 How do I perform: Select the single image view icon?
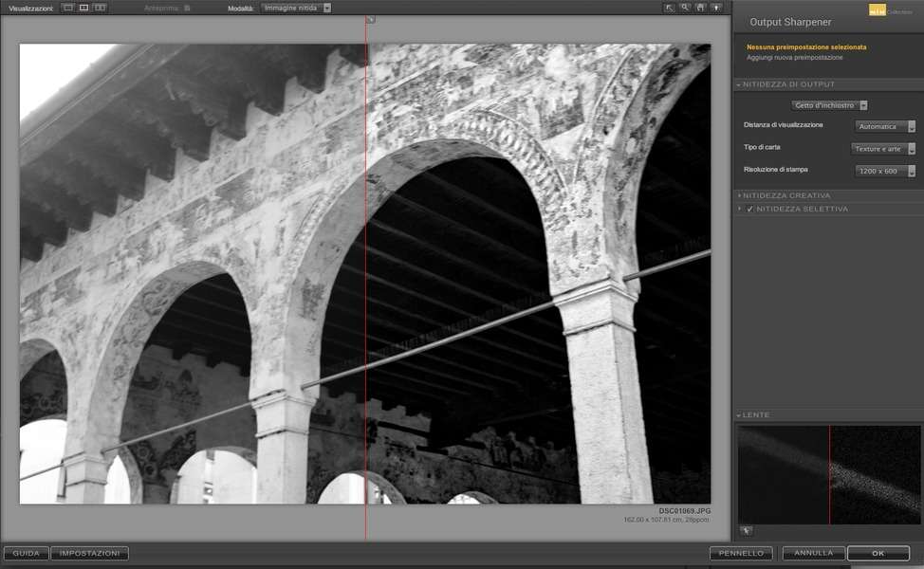pos(67,8)
